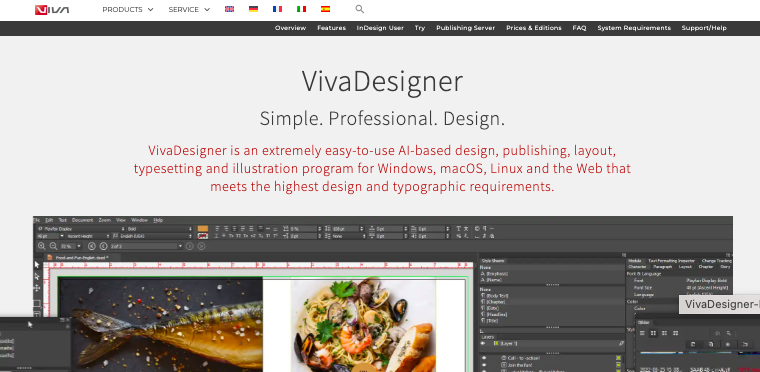Go to the Overview page link

[290, 28]
